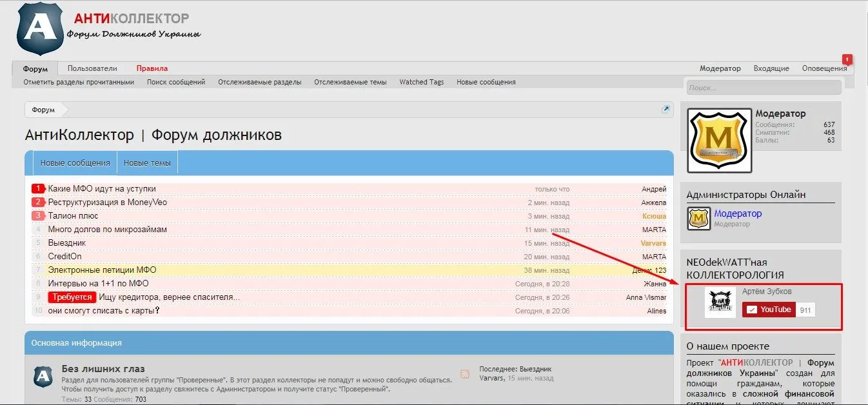
Task: Click the small Модератор avatar under Администраторы Онлайн
Action: coord(698,219)
